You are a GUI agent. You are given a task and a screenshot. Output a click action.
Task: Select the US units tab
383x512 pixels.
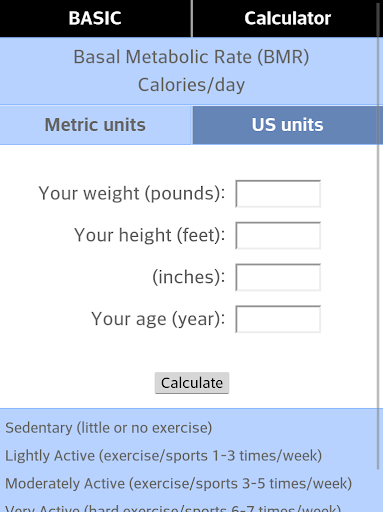(288, 125)
